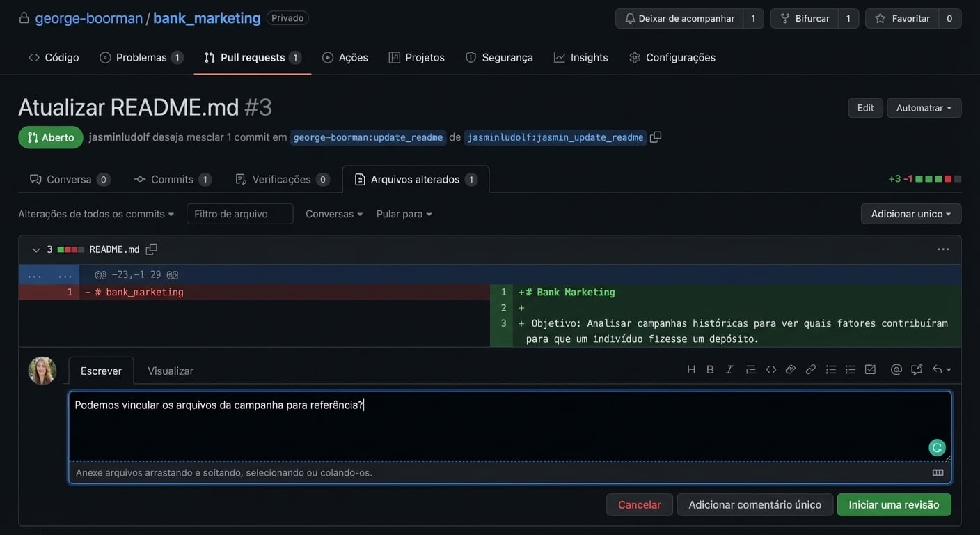Screen dimensions: 980x535
Task: Insert heading using the H icon
Action: [x=691, y=370]
